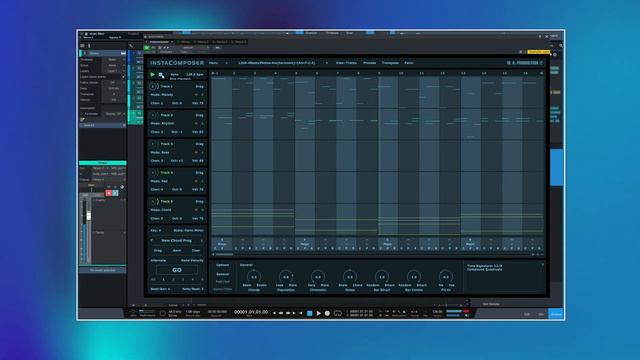Toggle Track 2 power circle
Screen dimensions: 640x360
(x=153, y=115)
